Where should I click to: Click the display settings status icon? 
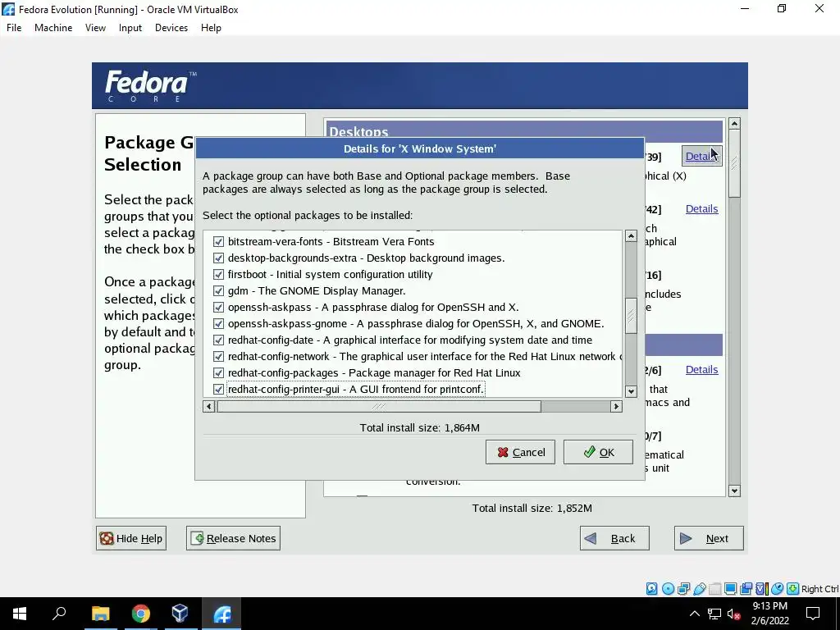coord(730,589)
